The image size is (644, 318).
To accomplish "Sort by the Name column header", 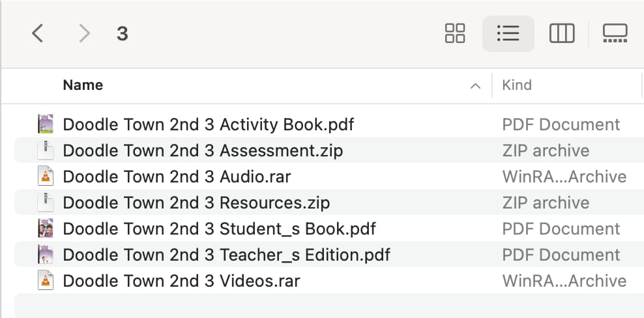I will tap(83, 85).
